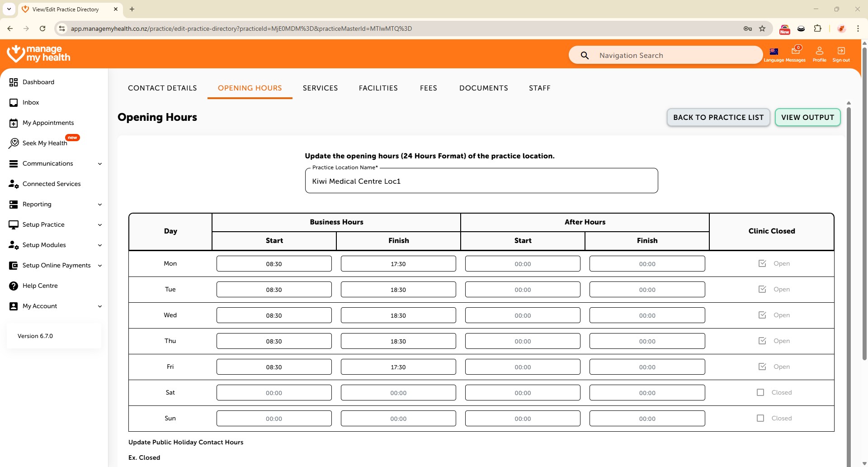Viewport: 868px width, 467px height.
Task: Toggle Monday's Clinic Closed checkbox
Action: pyautogui.click(x=762, y=263)
